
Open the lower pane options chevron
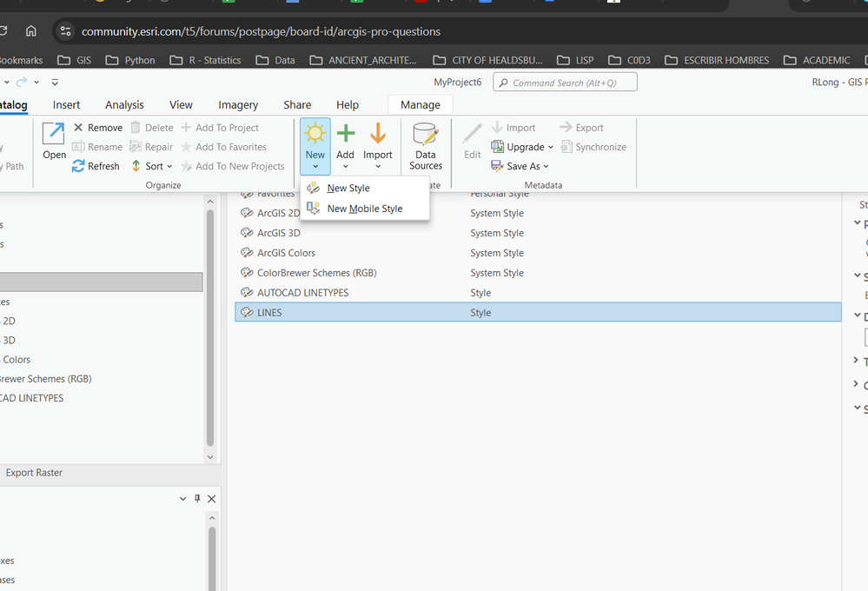coord(182,499)
